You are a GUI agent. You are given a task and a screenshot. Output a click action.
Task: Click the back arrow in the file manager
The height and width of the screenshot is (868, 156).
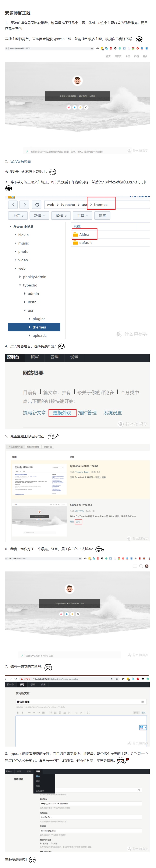(x=13, y=205)
